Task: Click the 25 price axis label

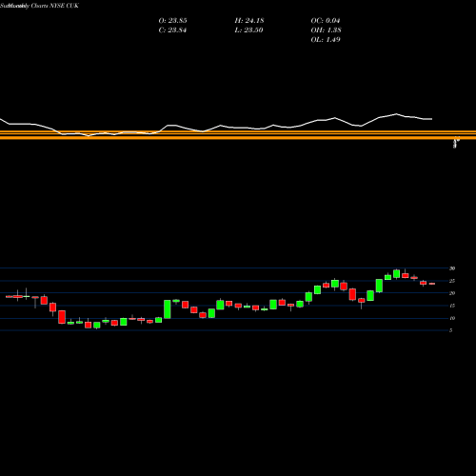Action: [452, 281]
